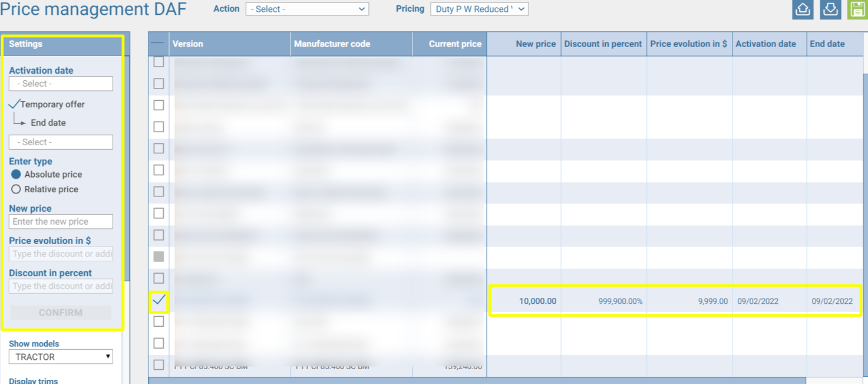Screen dimensions: 868x384
Task: Click the New price input field
Action: click(x=61, y=222)
